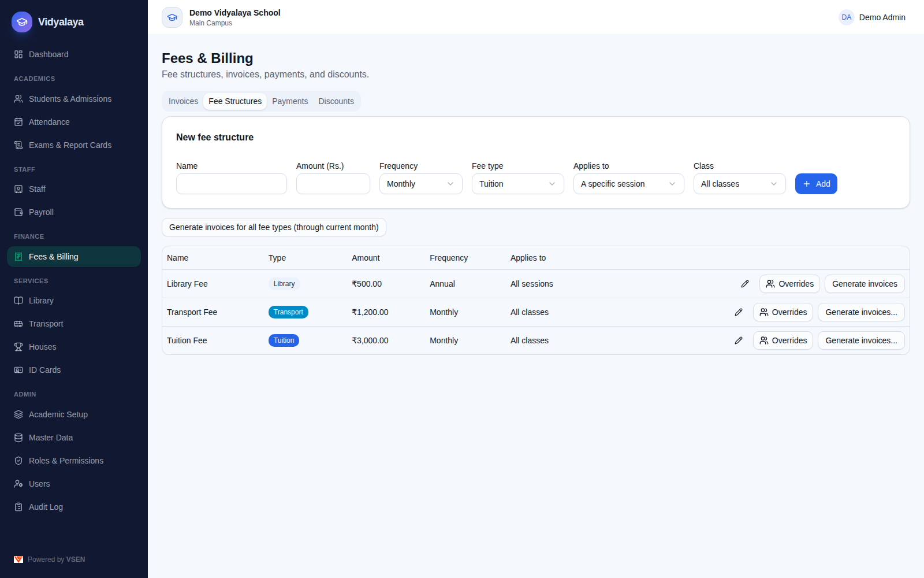Click the Add fee structure button
Image resolution: width=924 pixels, height=578 pixels.
(x=816, y=184)
